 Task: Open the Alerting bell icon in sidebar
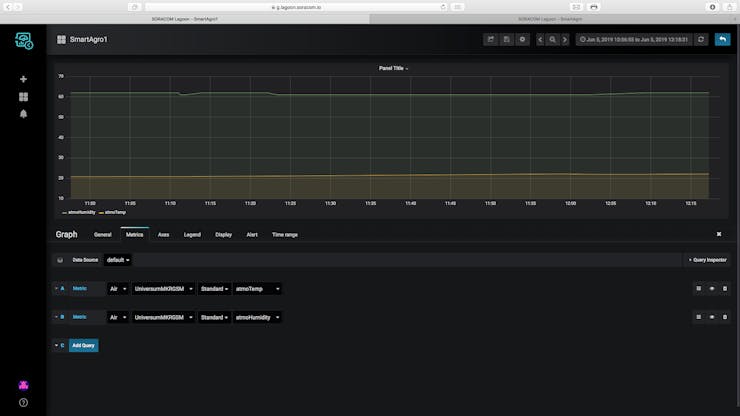[x=23, y=114]
